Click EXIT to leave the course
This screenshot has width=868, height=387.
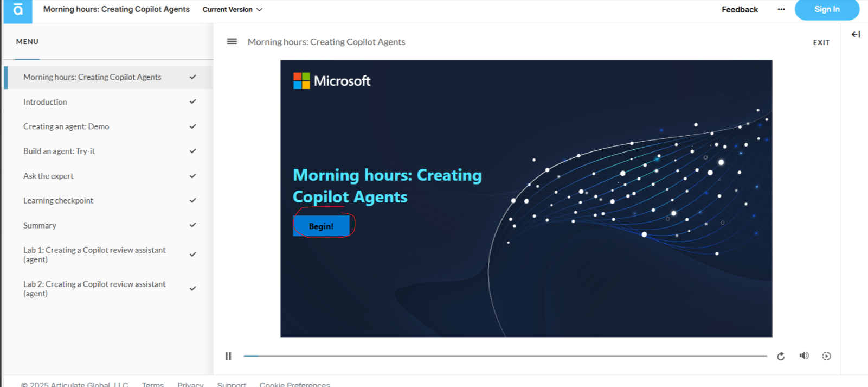point(821,42)
